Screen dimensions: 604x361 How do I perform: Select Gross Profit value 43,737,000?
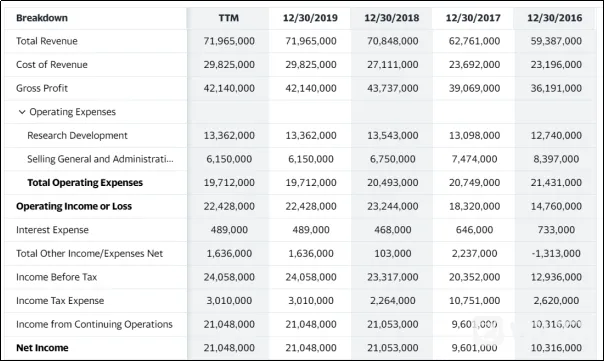coord(393,88)
